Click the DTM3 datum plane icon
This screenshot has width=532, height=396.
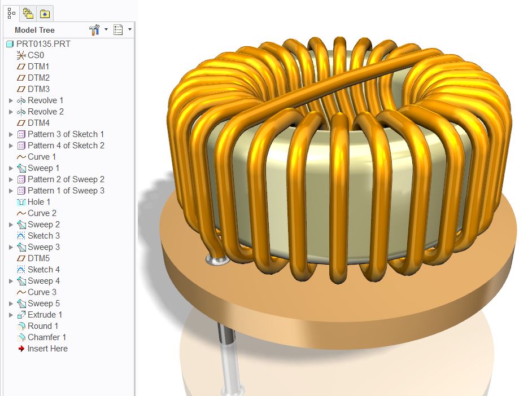click(x=21, y=89)
